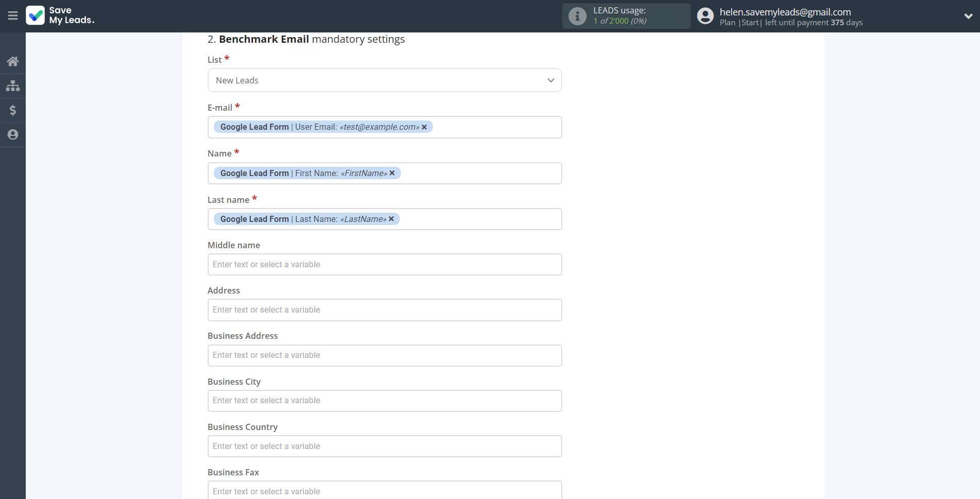980x499 pixels.
Task: Remove the First Name variable tag
Action: point(392,173)
